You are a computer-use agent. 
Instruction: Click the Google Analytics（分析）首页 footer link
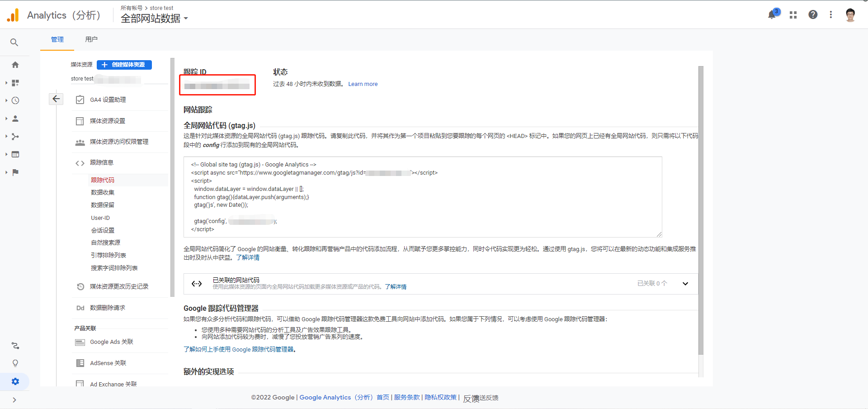[x=344, y=397]
